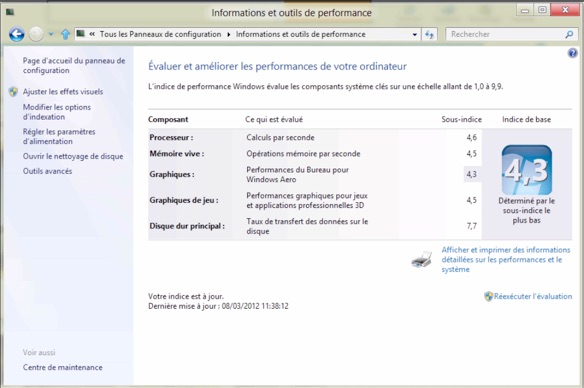Refresh the page with the Refresh button
Screen dimensions: 584x388
pyautogui.click(x=429, y=35)
